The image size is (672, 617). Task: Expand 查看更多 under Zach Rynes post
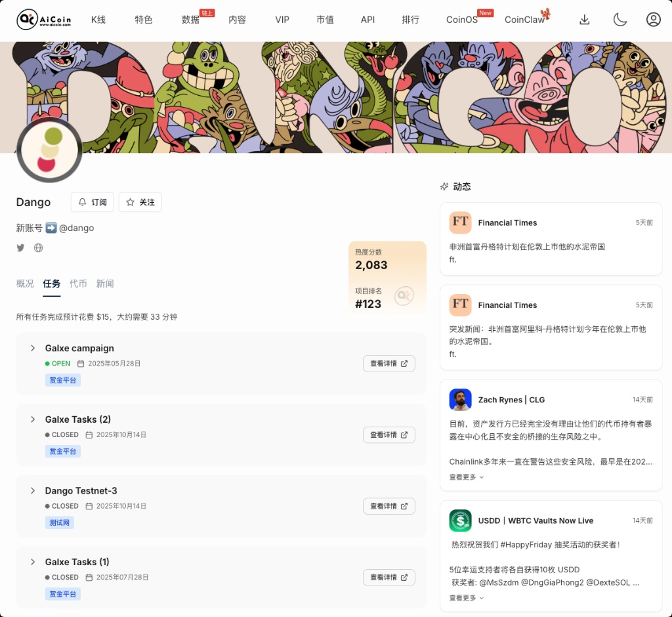pyautogui.click(x=467, y=477)
